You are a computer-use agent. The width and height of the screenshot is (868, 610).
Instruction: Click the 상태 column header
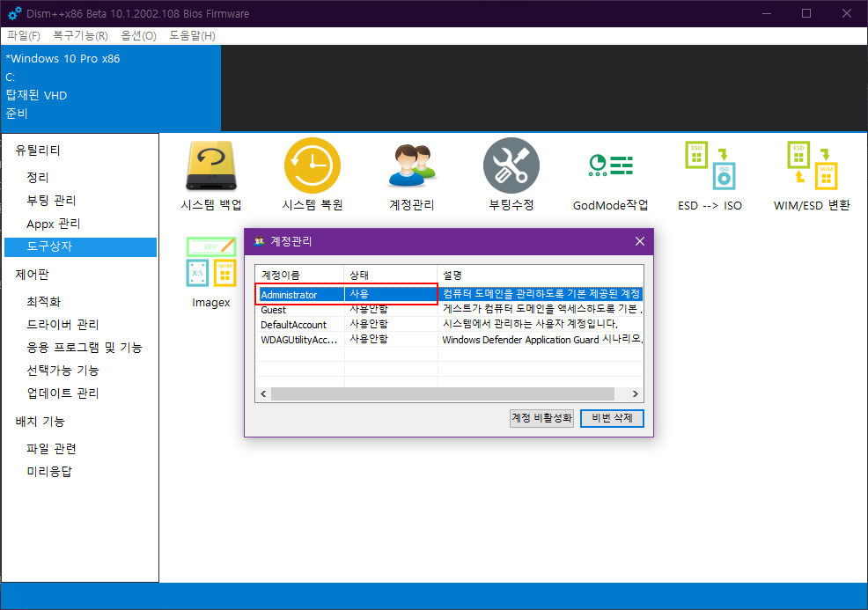tap(391, 276)
